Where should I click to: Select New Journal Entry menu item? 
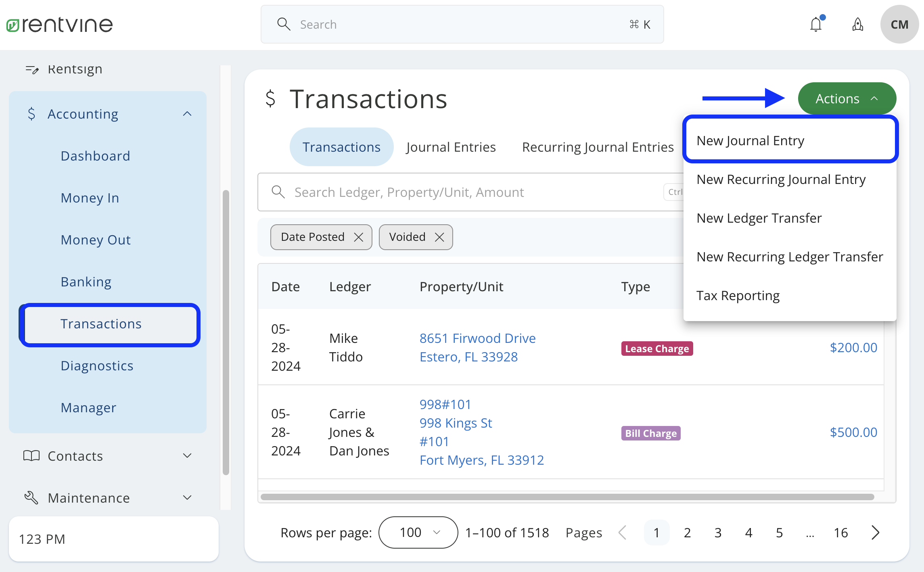tap(750, 141)
